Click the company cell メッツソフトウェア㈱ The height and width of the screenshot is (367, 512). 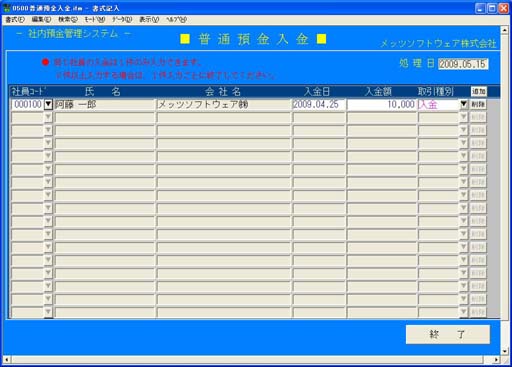coord(224,104)
